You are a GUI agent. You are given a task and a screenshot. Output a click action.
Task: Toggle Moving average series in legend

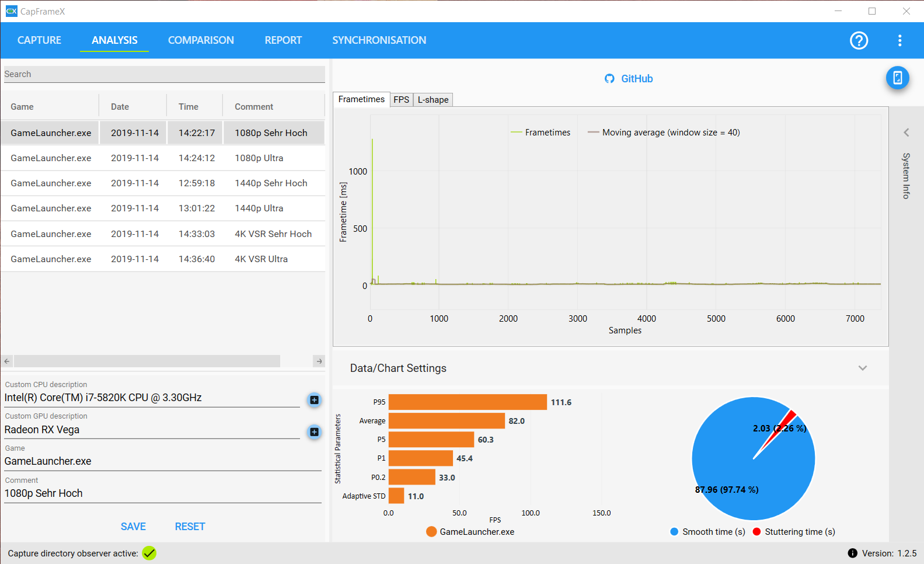pos(664,133)
